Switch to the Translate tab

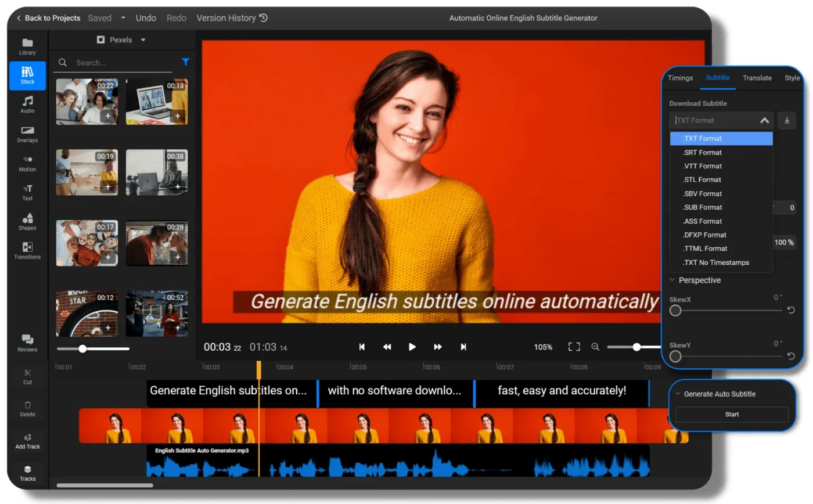click(x=757, y=78)
